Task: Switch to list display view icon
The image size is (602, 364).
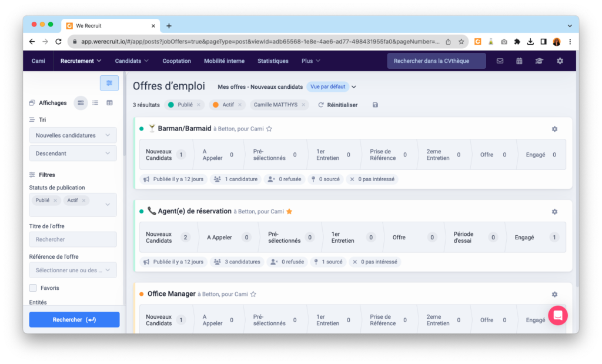Action: [95, 103]
